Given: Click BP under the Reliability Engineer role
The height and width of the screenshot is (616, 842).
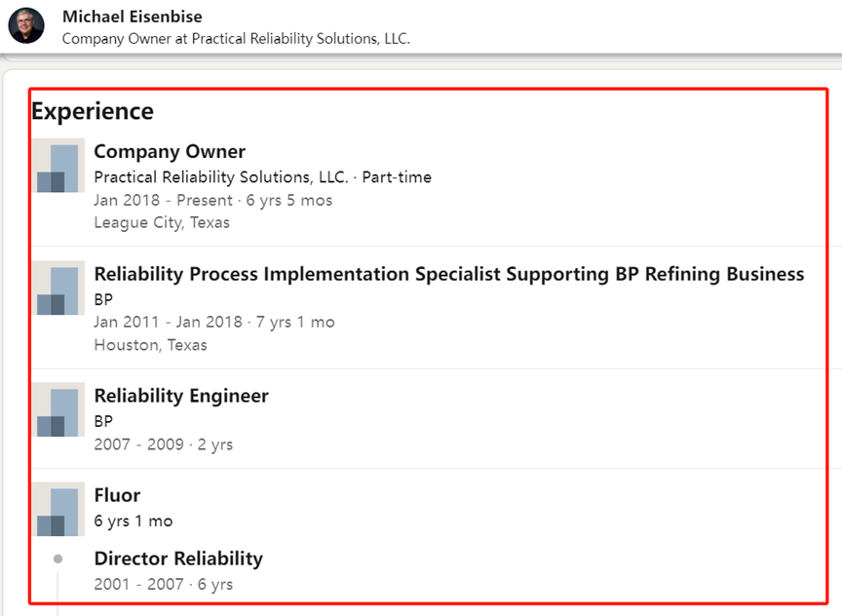Looking at the screenshot, I should pyautogui.click(x=103, y=421).
